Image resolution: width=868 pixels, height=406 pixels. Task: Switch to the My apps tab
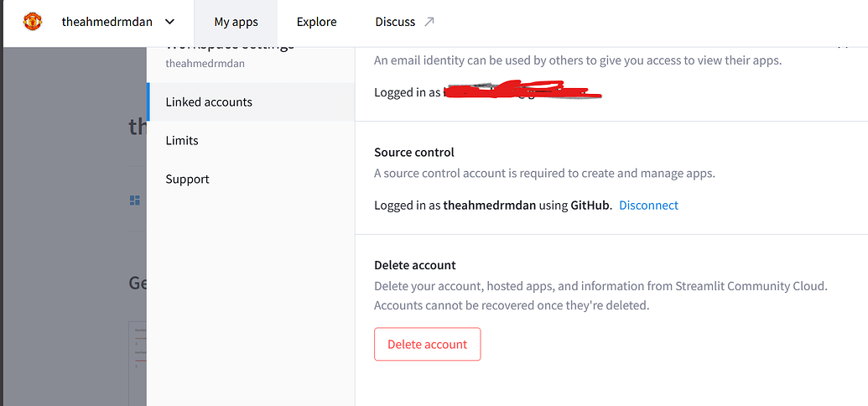click(236, 22)
